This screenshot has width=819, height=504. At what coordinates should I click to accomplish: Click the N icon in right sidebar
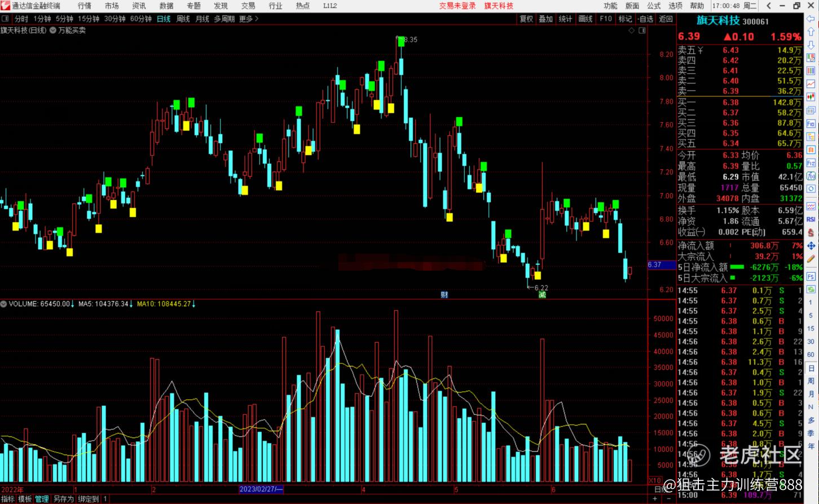coord(811,407)
